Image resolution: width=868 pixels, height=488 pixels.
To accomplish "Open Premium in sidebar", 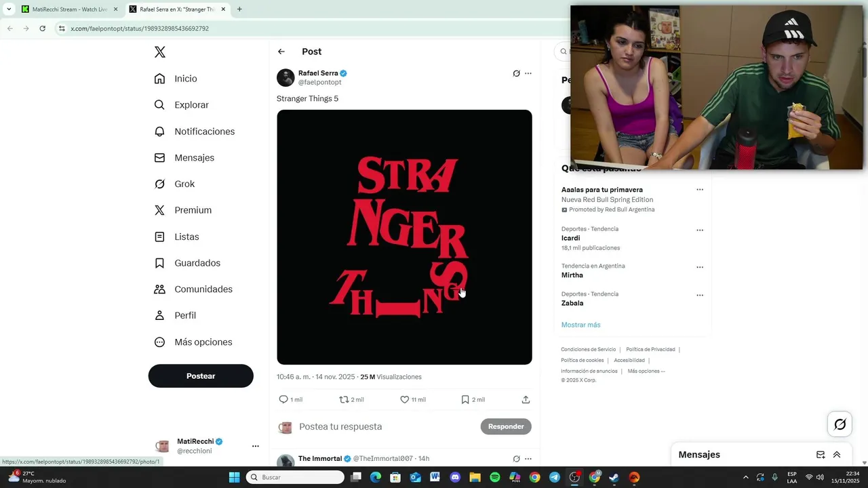I will [182, 210].
